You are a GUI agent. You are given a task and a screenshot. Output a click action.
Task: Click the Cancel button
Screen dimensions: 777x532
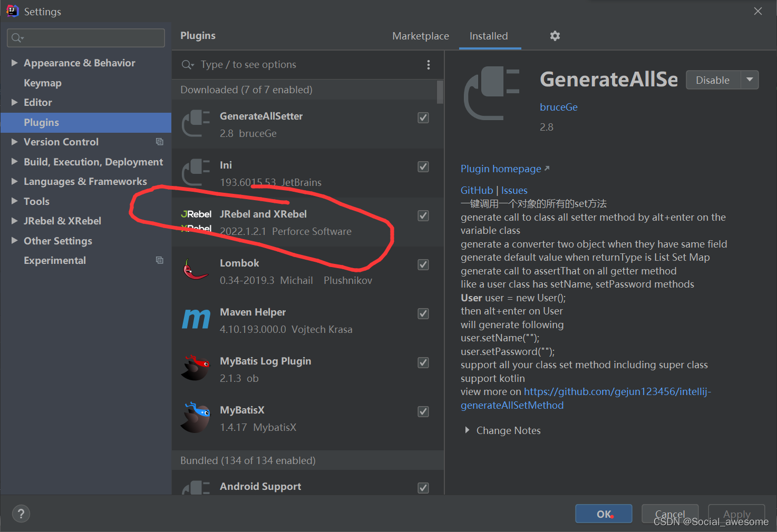670,514
